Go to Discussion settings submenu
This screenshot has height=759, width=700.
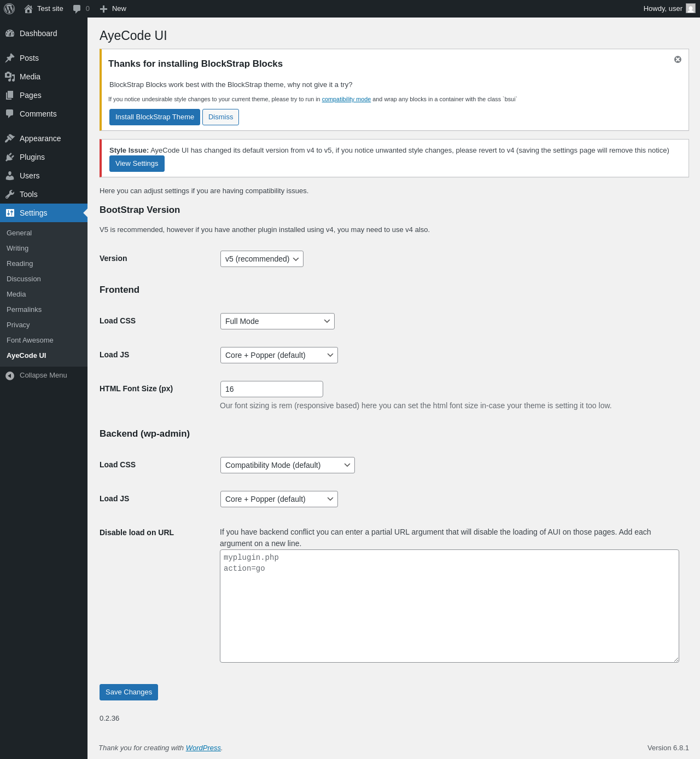click(44, 279)
